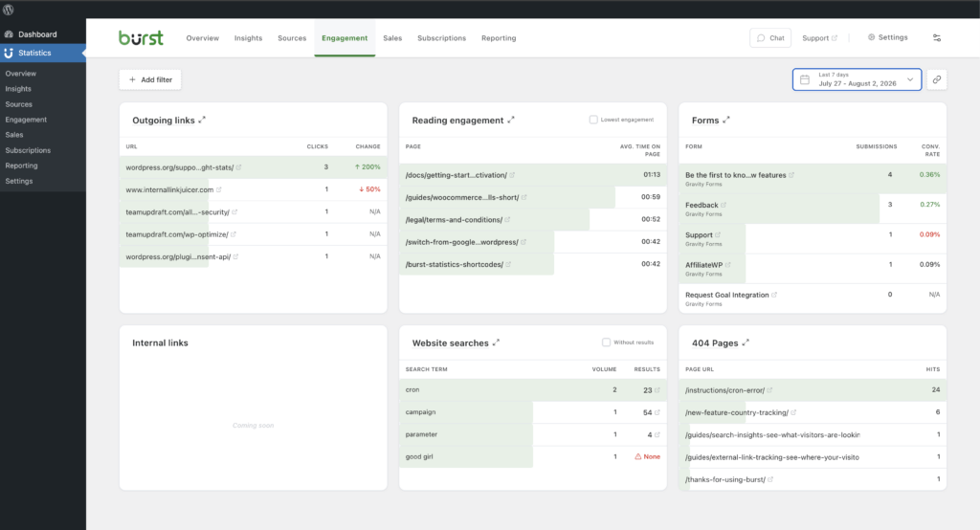Open the Subscriptions tab
980x530 pixels.
(x=441, y=38)
